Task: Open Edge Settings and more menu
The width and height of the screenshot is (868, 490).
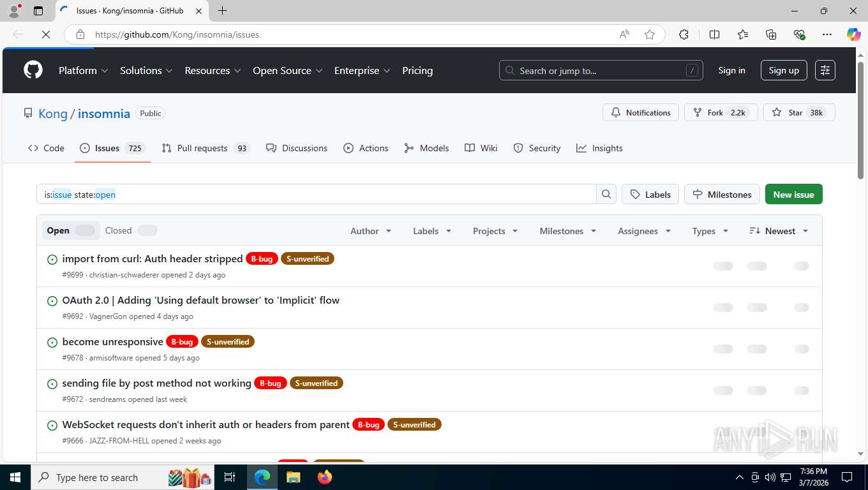Action: (827, 34)
